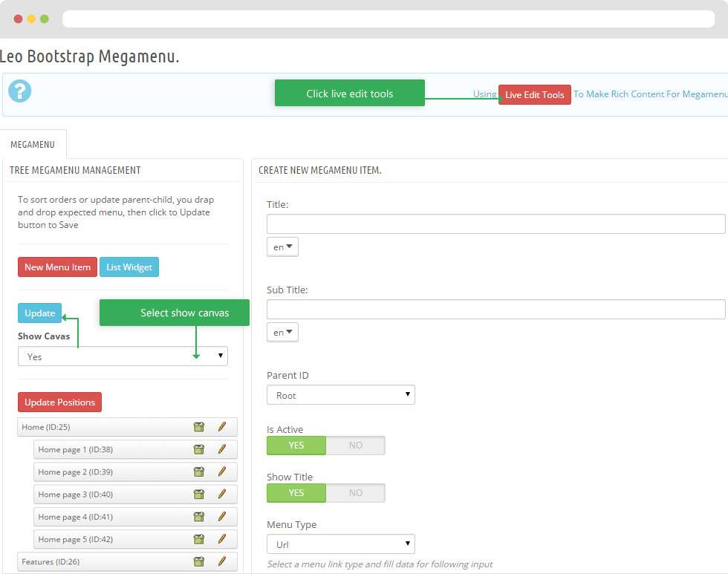Set Is Active to YES
This screenshot has height=574, width=728.
pyautogui.click(x=296, y=446)
